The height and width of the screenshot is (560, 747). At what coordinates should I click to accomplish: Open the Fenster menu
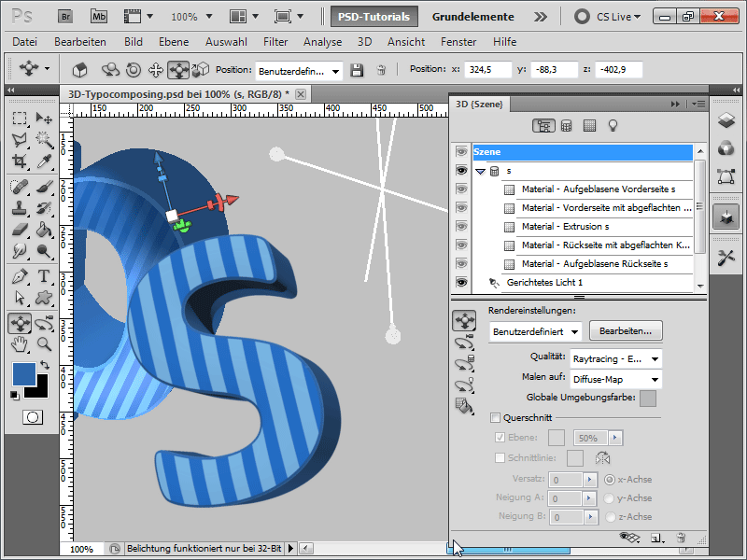click(458, 42)
